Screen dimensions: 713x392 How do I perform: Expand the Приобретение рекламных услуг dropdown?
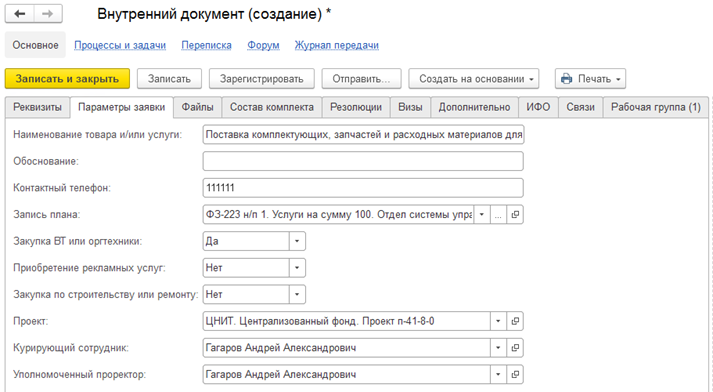[x=297, y=268]
